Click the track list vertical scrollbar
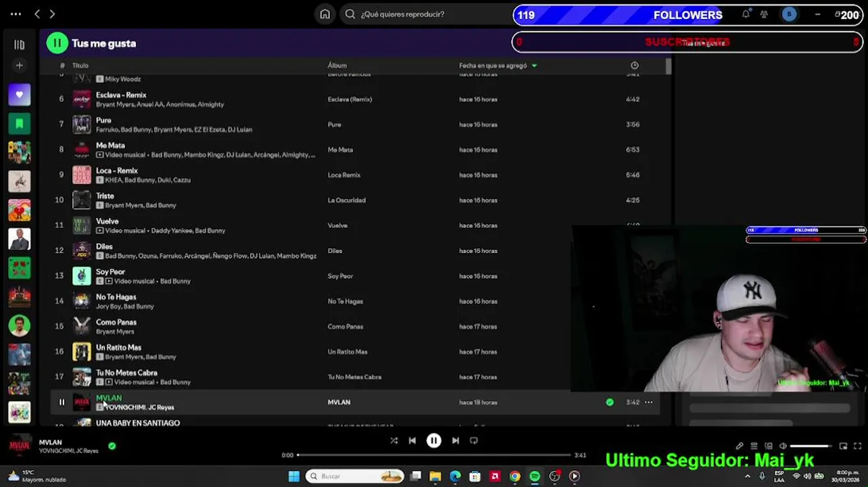The width and height of the screenshot is (868, 487). [x=668, y=66]
